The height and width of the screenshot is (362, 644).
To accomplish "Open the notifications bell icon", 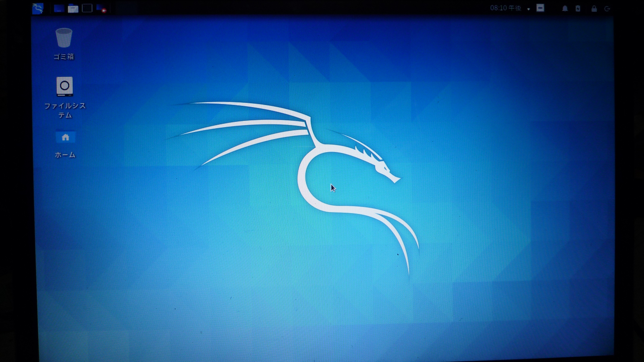I will pyautogui.click(x=565, y=9).
